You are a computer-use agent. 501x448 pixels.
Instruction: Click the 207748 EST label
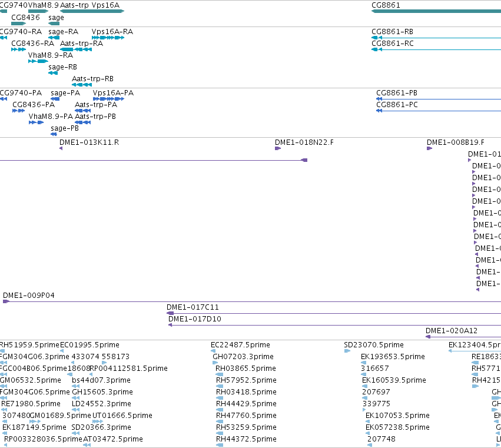point(381,440)
